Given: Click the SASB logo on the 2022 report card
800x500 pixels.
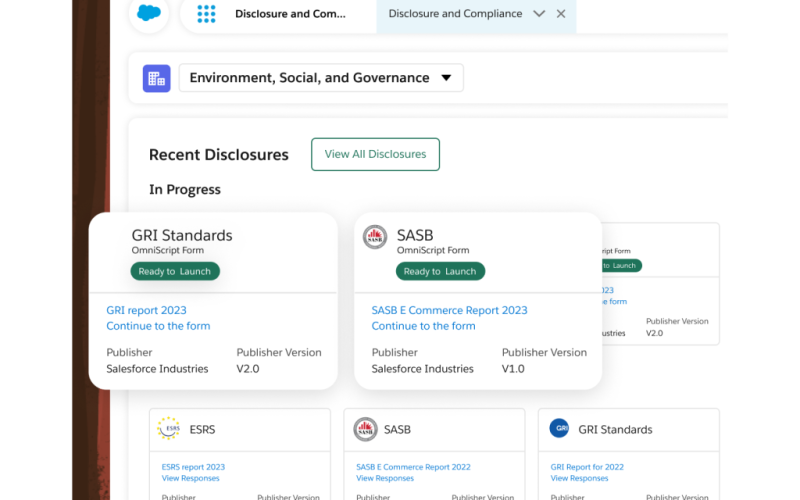Looking at the screenshot, I should (x=365, y=429).
